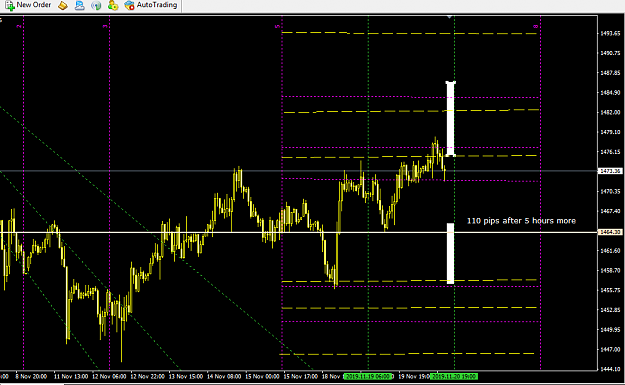Click the New Order button
This screenshot has height=385, width=625.
(x=28, y=5)
